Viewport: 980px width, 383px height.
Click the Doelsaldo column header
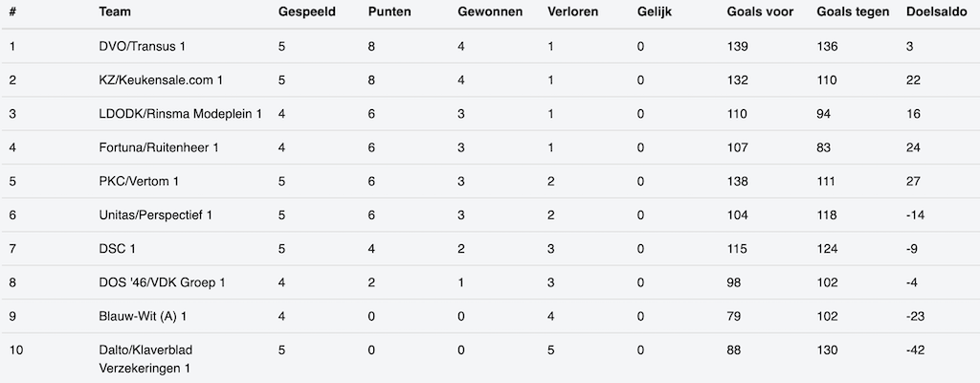[937, 12]
